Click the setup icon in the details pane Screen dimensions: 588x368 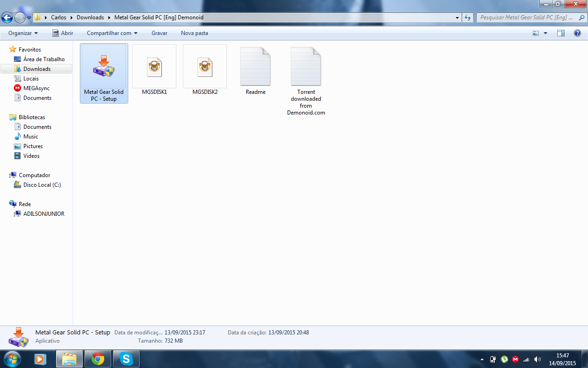pyautogui.click(x=18, y=337)
